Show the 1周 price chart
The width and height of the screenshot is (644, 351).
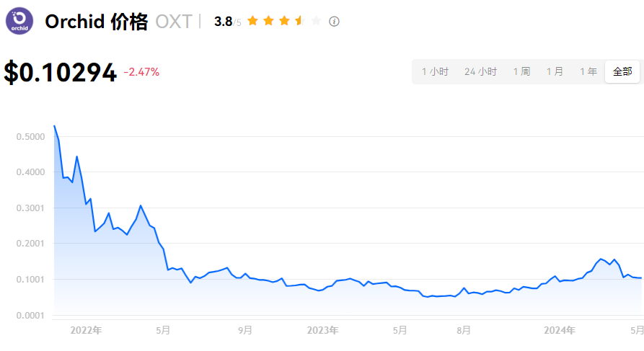pos(521,72)
